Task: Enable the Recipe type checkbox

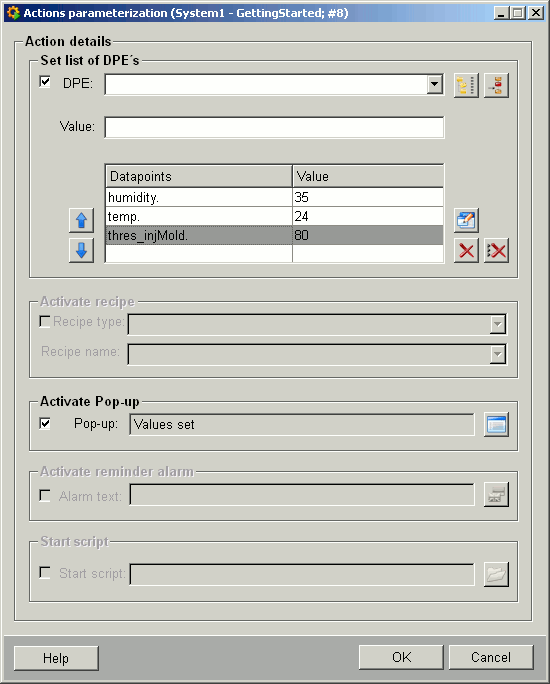Action: [45, 322]
